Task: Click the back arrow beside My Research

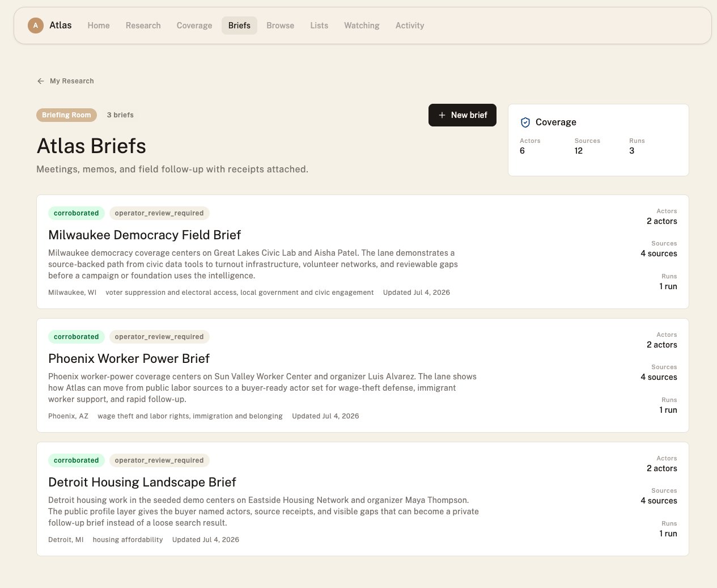Action: tap(41, 81)
